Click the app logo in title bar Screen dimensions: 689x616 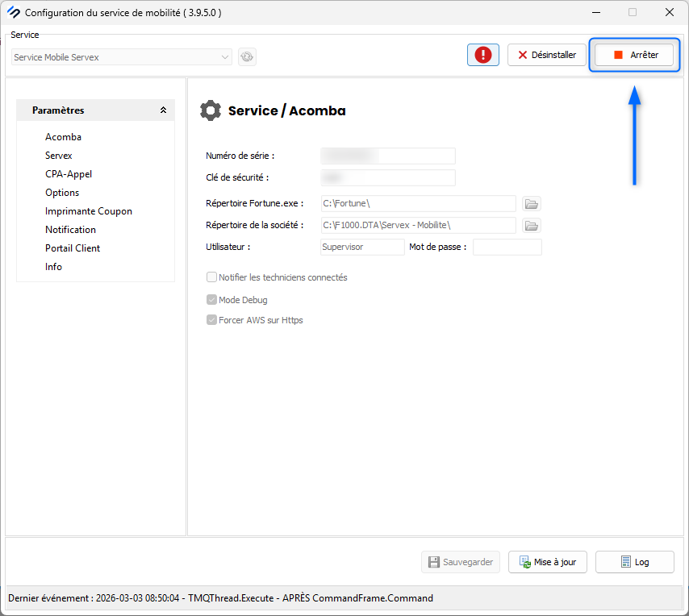[13, 13]
